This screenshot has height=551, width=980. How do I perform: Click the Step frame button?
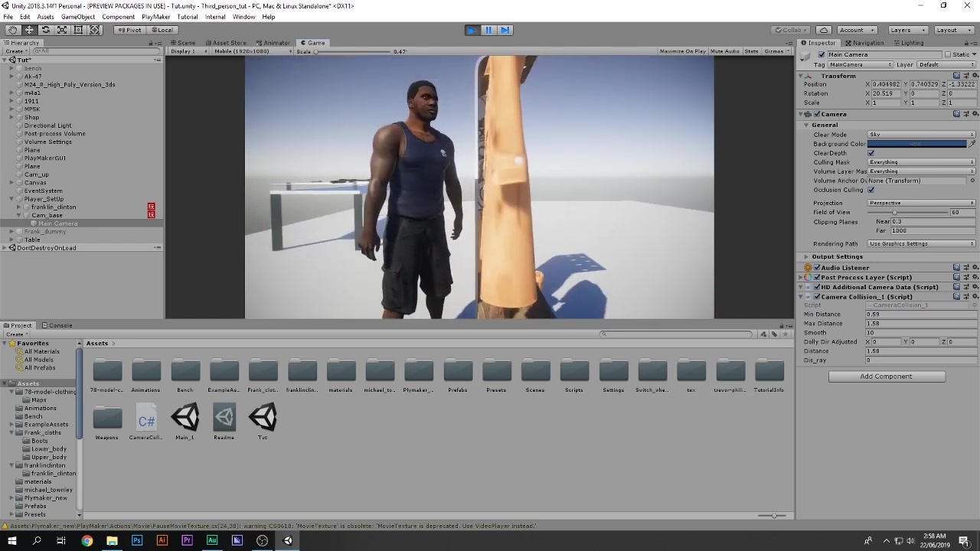[505, 30]
